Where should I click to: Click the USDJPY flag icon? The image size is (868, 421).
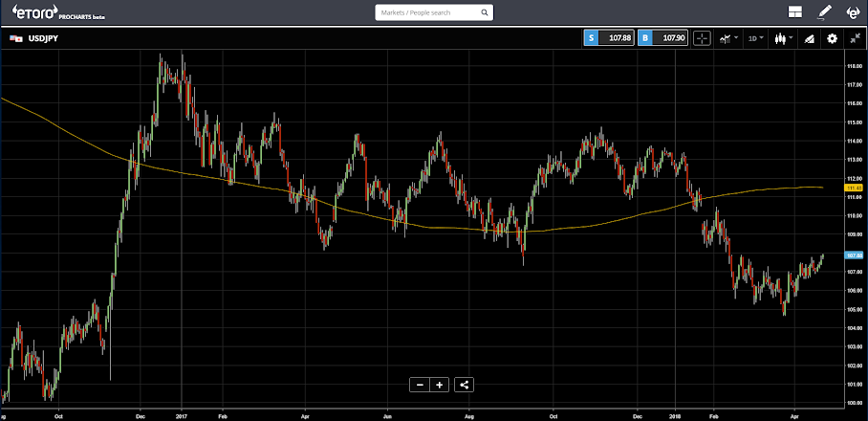(x=16, y=39)
